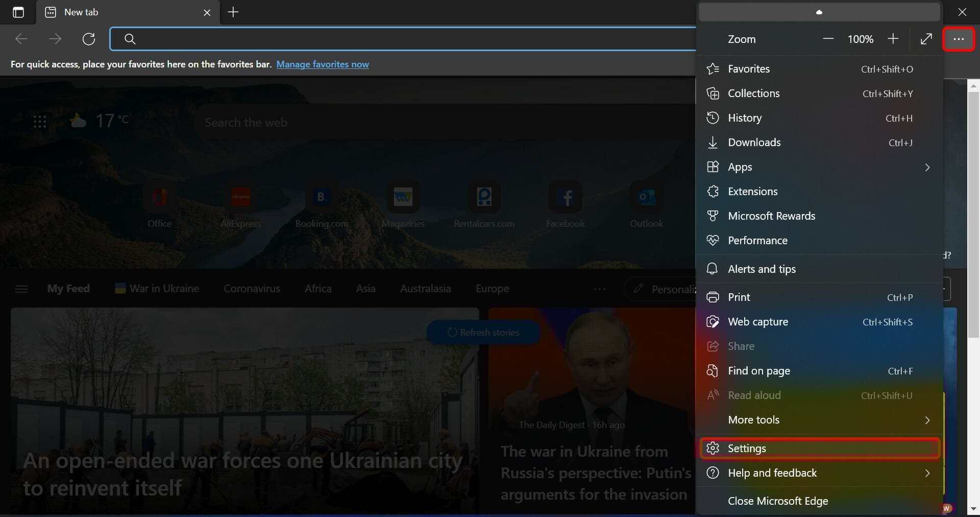This screenshot has height=517, width=980.
Task: Open Collections menu entry
Action: coord(819,93)
